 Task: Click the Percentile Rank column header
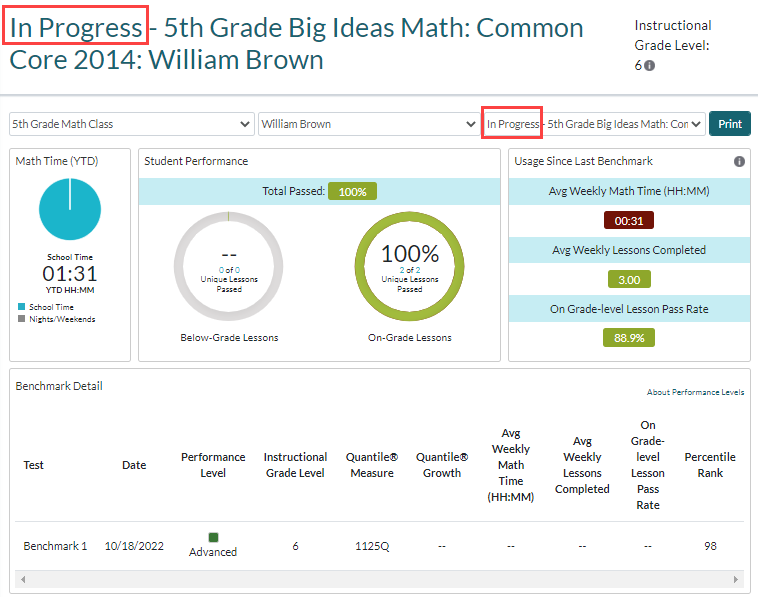[710, 465]
